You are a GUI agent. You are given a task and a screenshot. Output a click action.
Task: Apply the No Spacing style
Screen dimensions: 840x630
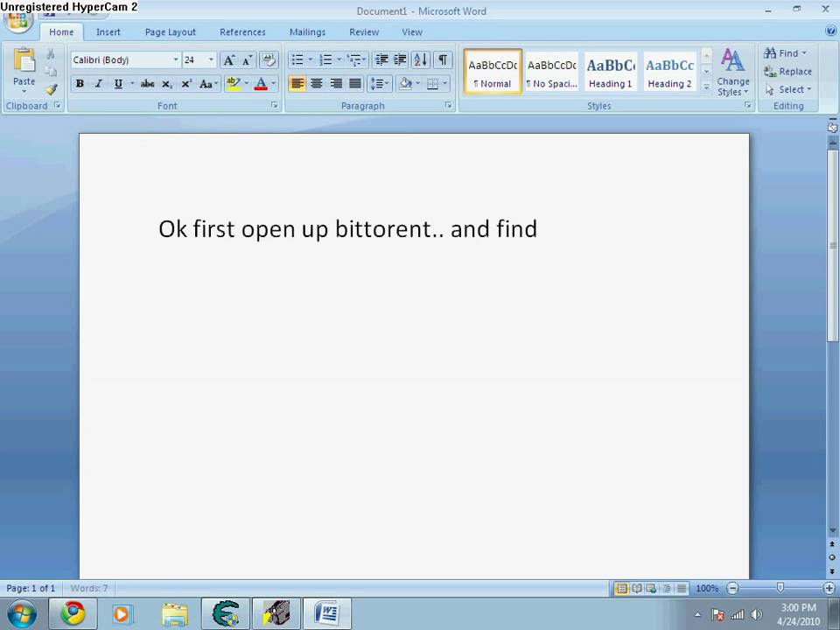[552, 72]
